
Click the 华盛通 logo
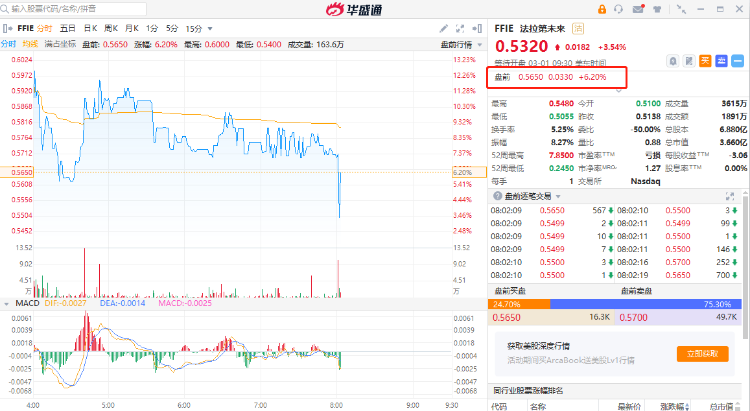coord(354,9)
